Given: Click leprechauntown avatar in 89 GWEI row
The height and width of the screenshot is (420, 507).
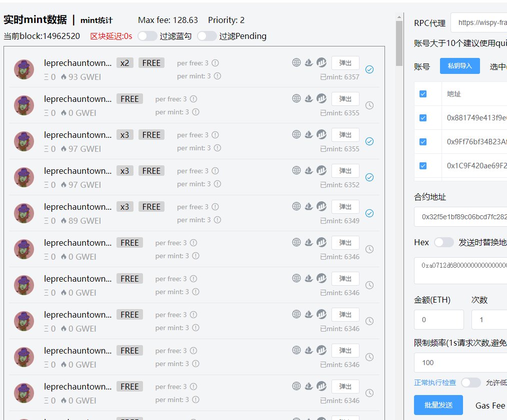Looking at the screenshot, I should tap(24, 213).
